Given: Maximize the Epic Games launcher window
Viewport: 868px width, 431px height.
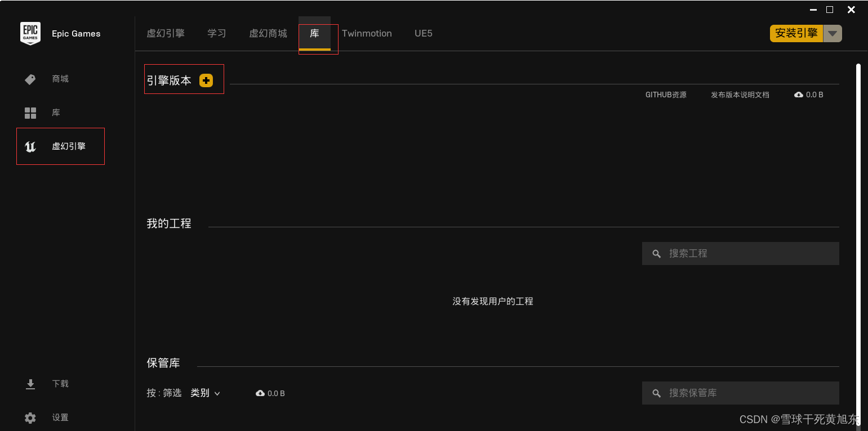Looking at the screenshot, I should (830, 10).
